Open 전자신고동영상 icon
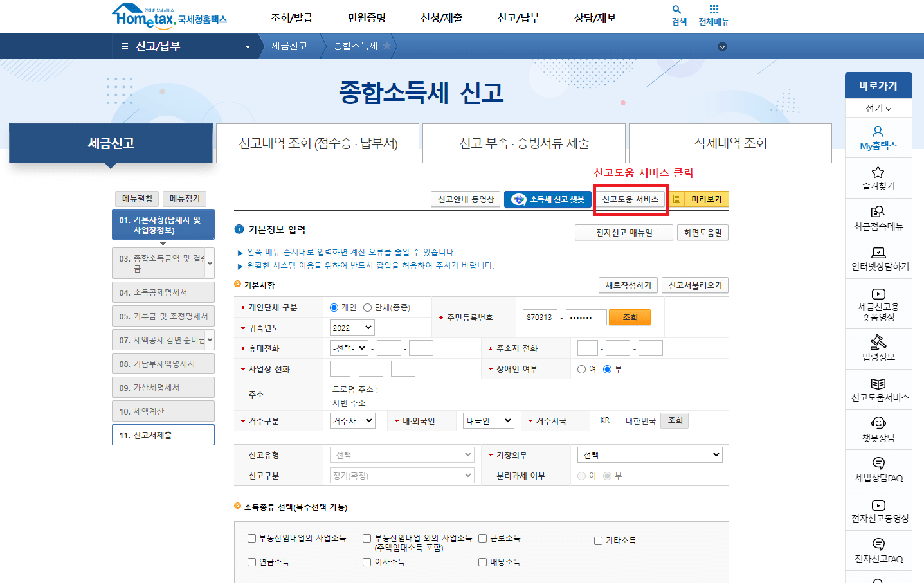The width and height of the screenshot is (924, 583). coord(878,505)
